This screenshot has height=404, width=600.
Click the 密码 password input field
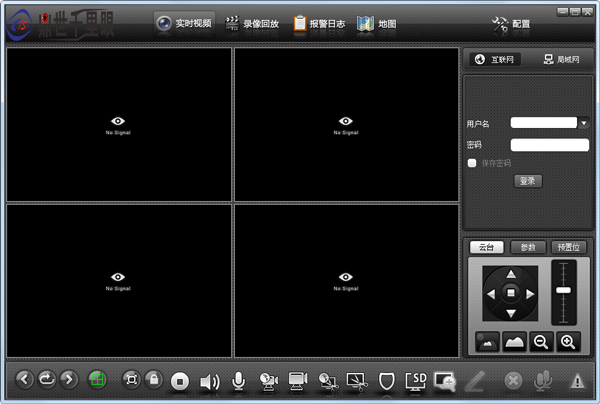(549, 145)
